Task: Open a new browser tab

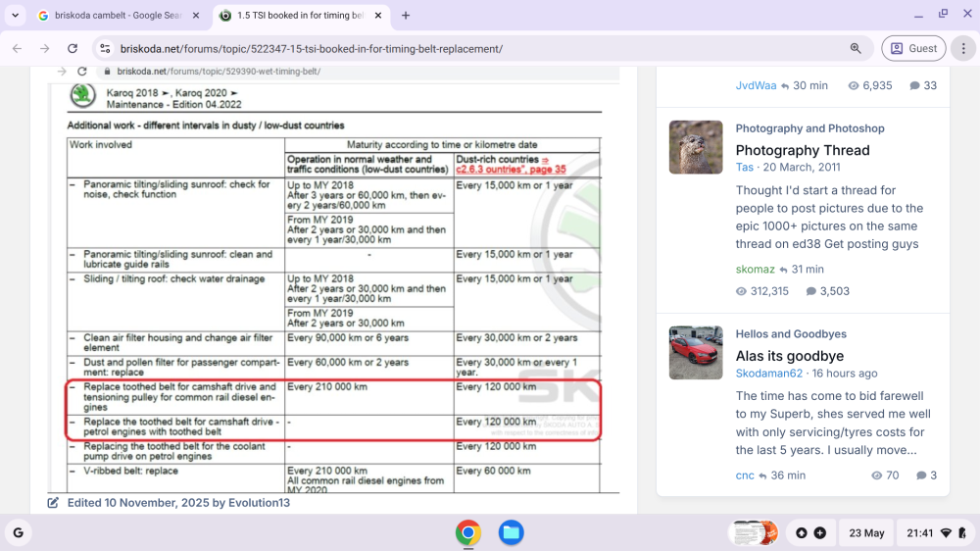Action: [x=406, y=15]
